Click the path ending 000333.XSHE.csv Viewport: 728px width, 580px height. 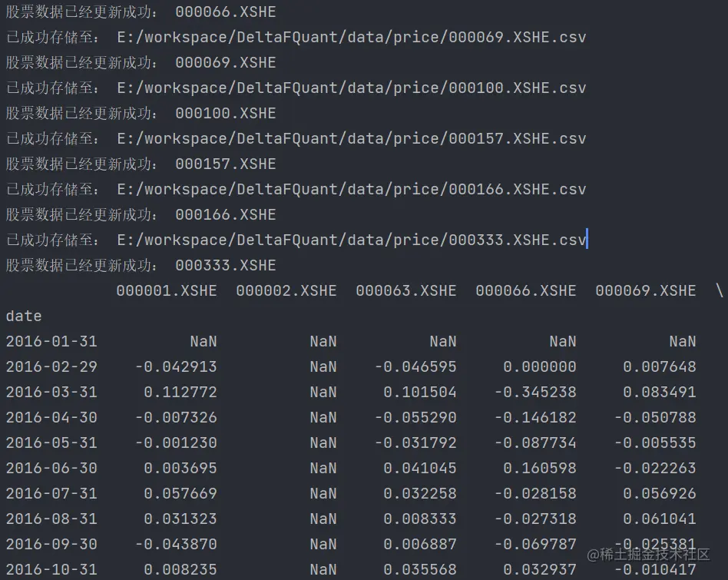[352, 240]
